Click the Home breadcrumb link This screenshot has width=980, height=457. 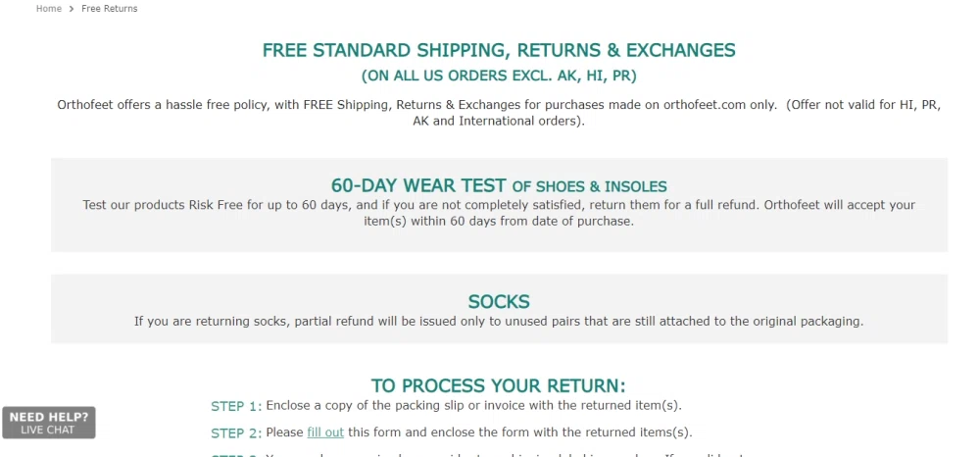pos(49,9)
